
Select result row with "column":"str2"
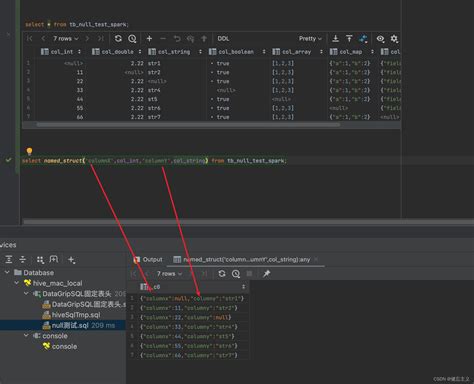[189, 308]
